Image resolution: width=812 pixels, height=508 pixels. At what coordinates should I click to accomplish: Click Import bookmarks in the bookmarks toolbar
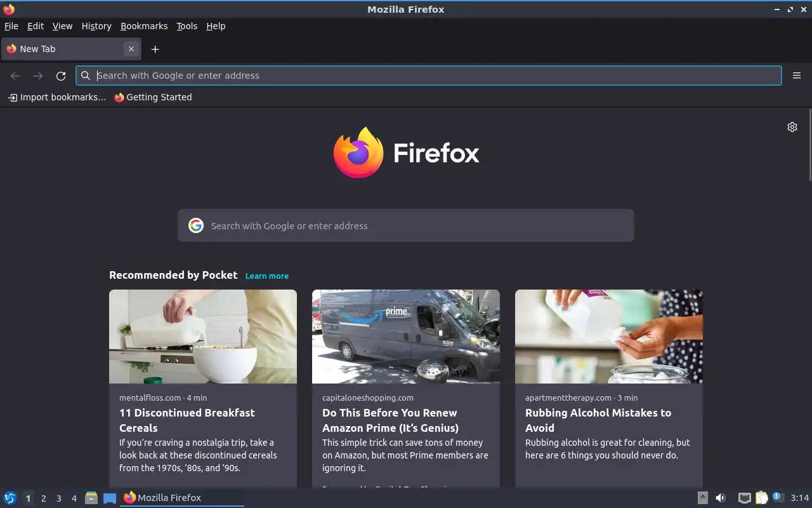(57, 97)
